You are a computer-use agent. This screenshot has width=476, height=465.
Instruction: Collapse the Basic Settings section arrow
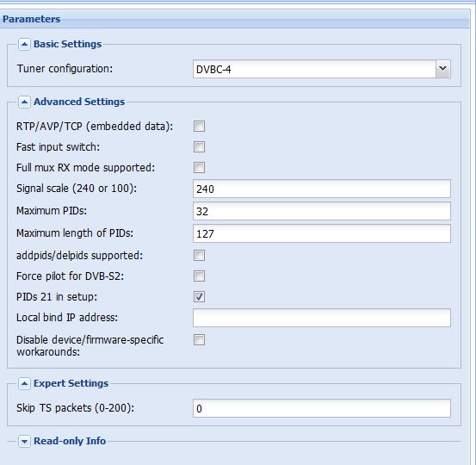click(24, 44)
